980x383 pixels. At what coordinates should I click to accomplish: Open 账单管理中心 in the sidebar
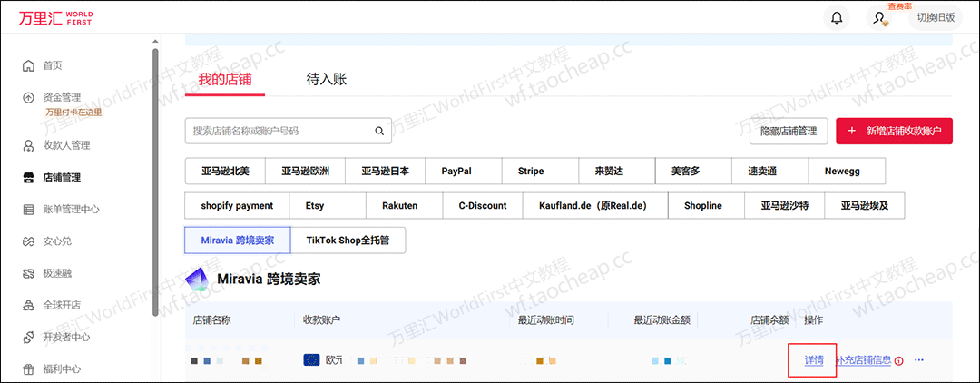coord(72,210)
